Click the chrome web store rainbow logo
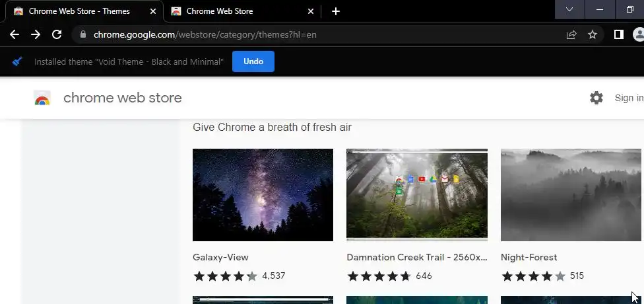The width and height of the screenshot is (644, 304). click(42, 98)
